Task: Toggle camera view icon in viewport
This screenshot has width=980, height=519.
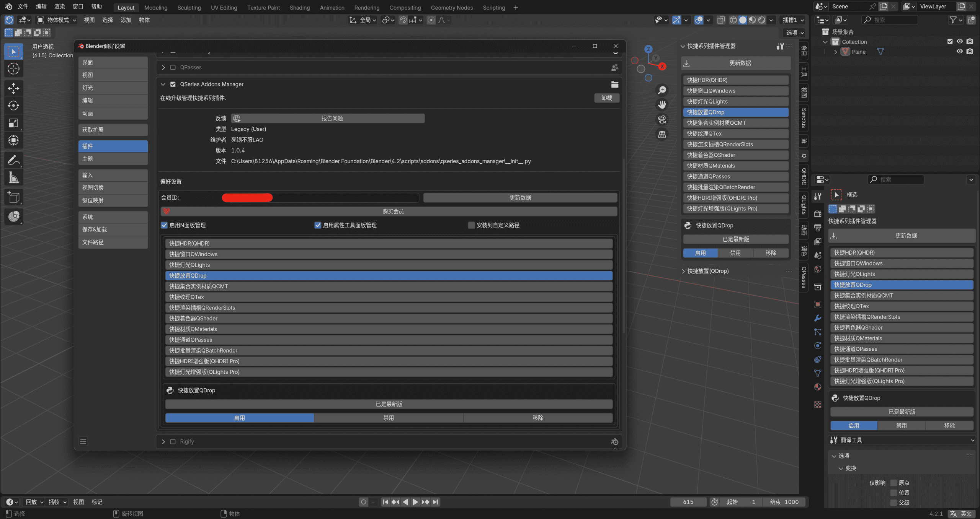Action: 662,119
